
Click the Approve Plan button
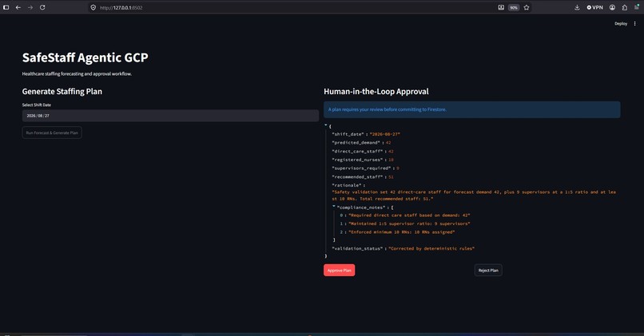pos(340,271)
